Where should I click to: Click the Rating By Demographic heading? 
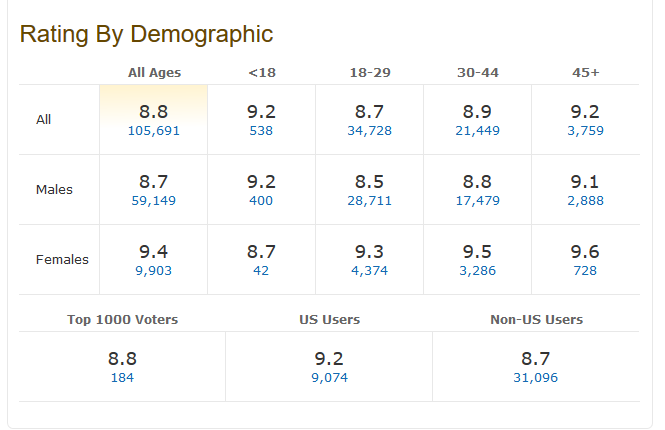146,34
